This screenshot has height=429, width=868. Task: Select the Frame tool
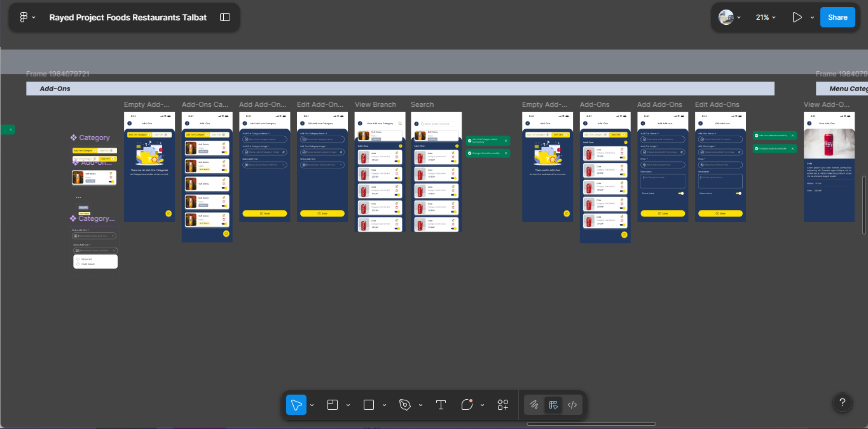click(333, 405)
